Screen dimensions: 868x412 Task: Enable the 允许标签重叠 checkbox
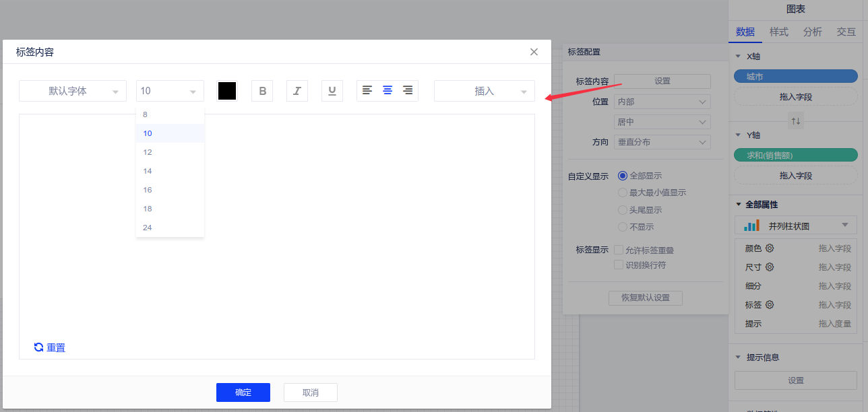pyautogui.click(x=619, y=250)
